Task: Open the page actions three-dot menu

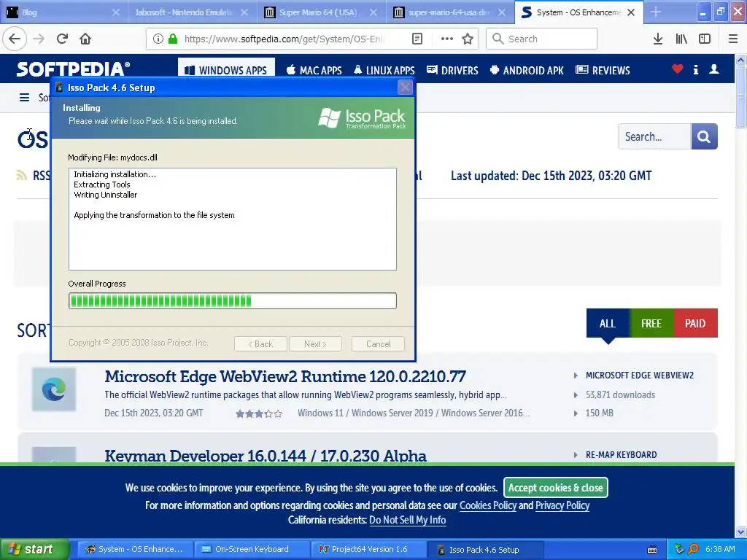Action: pos(446,39)
